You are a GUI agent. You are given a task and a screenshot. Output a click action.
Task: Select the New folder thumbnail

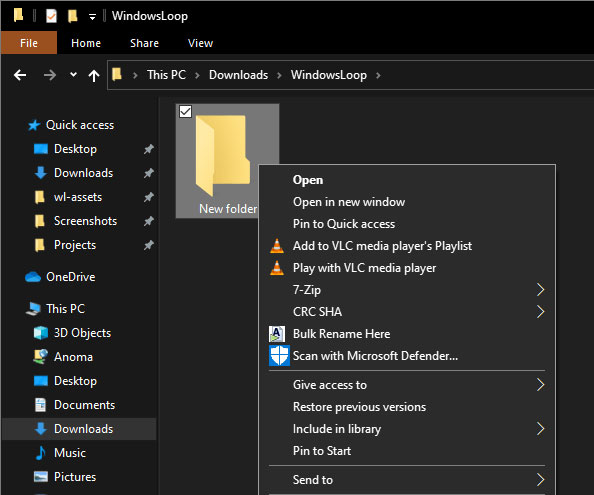[x=223, y=155]
